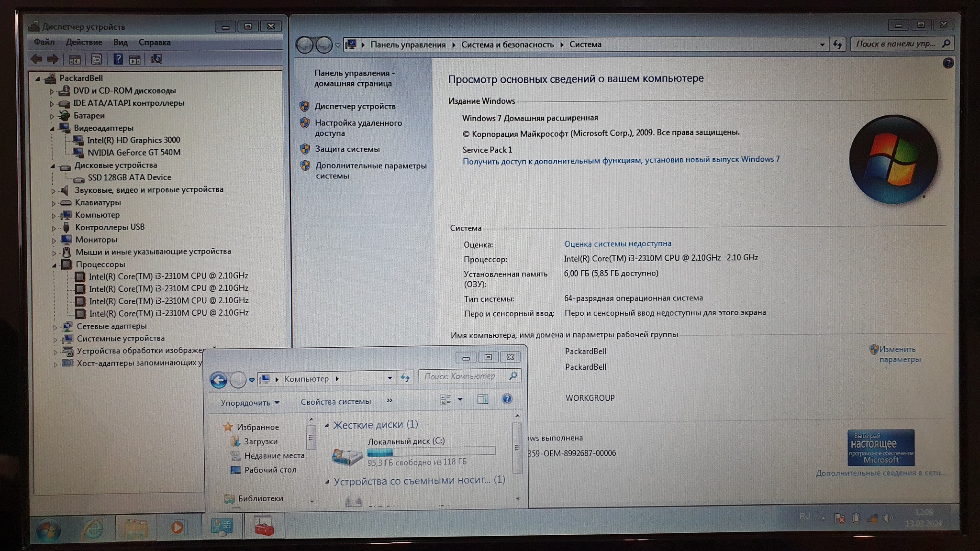Click the Оценка системы недоступна link
This screenshot has width=980, height=551.
pos(617,244)
